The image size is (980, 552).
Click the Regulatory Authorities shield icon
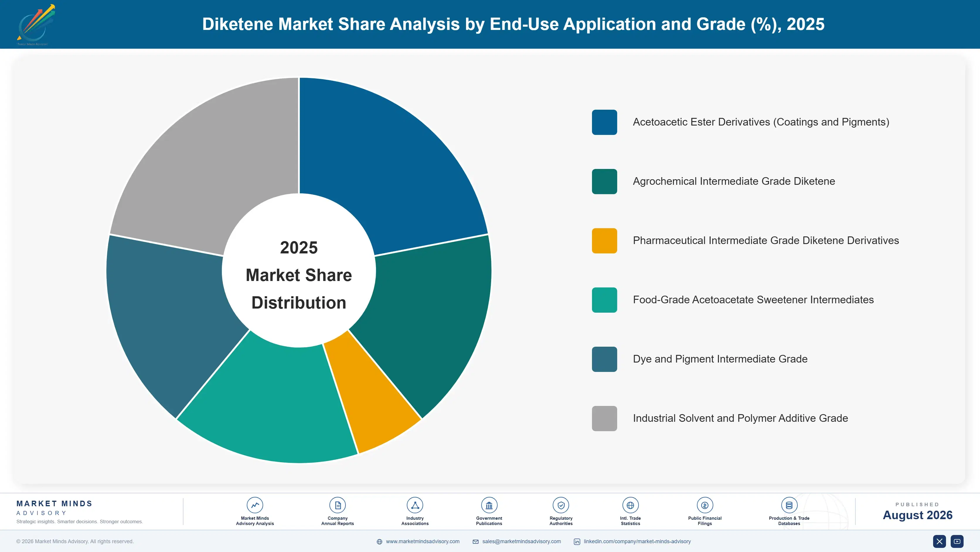(x=561, y=505)
